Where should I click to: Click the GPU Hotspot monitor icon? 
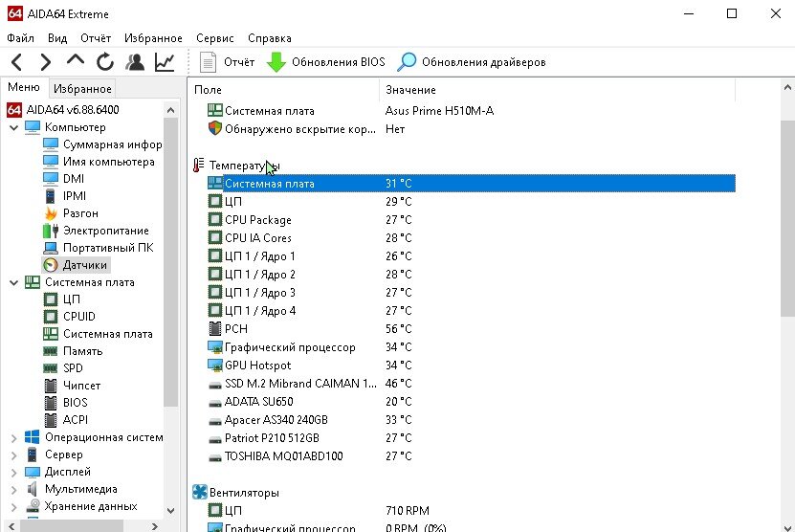coord(215,366)
